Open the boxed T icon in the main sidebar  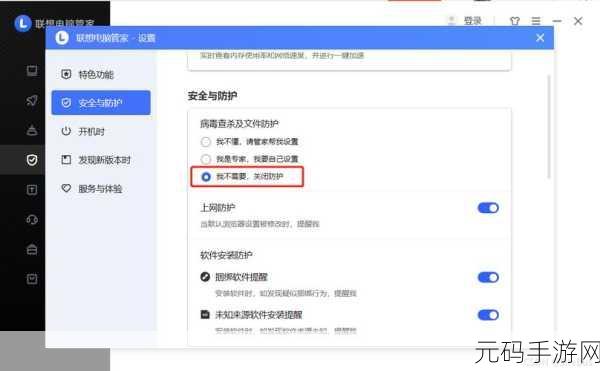coord(32,190)
